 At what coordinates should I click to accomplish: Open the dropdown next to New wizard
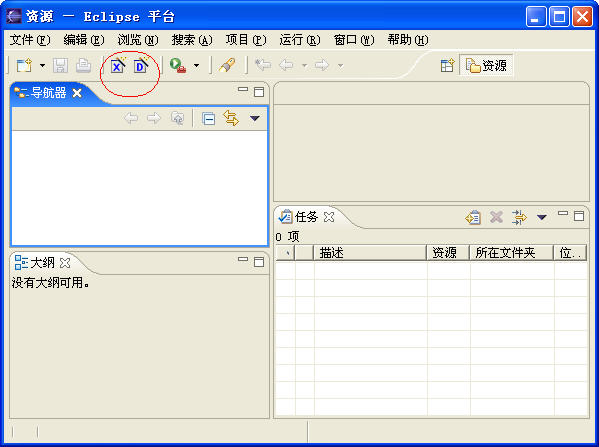coord(42,66)
